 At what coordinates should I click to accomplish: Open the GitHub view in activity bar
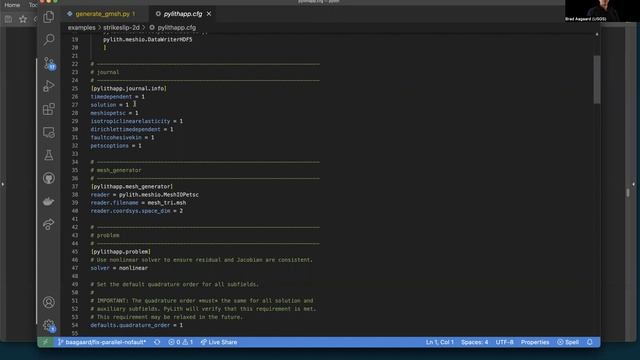coord(49,178)
